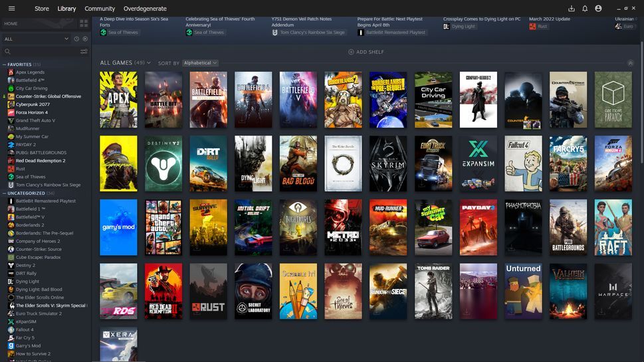Open the Phasmophobia cover
The image size is (644, 362).
[x=523, y=227]
